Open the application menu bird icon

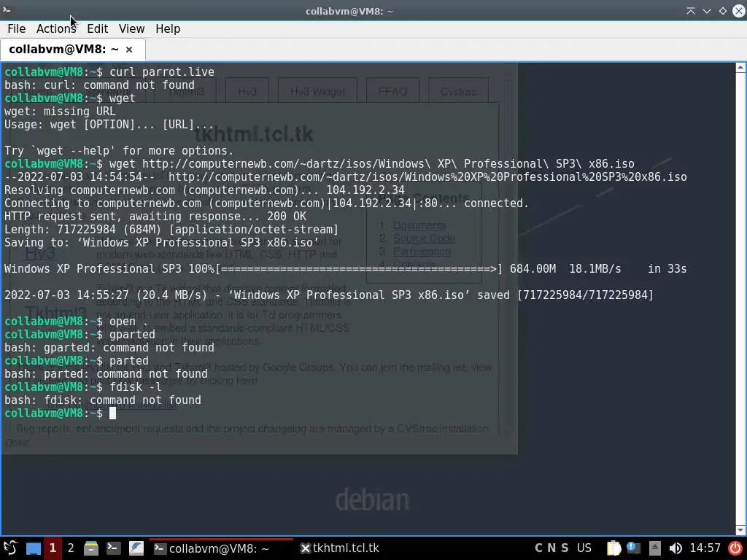[10, 548]
